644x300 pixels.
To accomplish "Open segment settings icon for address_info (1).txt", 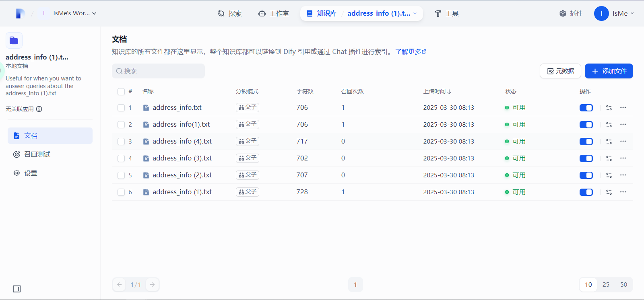I will (x=609, y=192).
